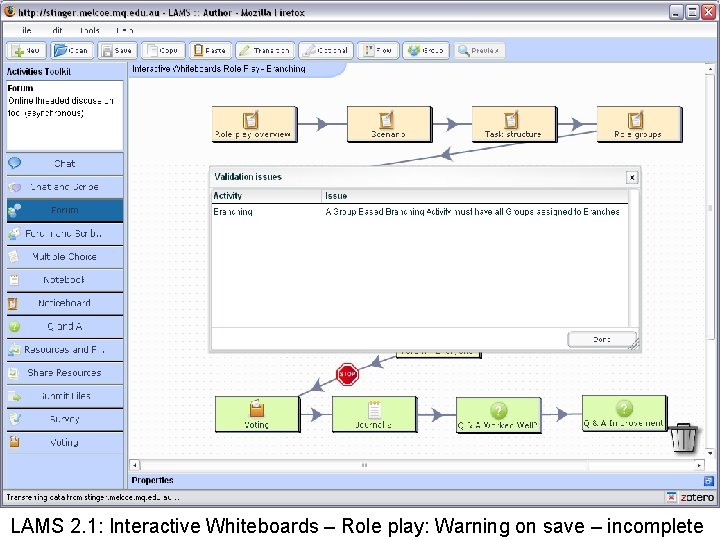This screenshot has width=720, height=540.
Task: Open the Tools menu
Action: (x=89, y=30)
